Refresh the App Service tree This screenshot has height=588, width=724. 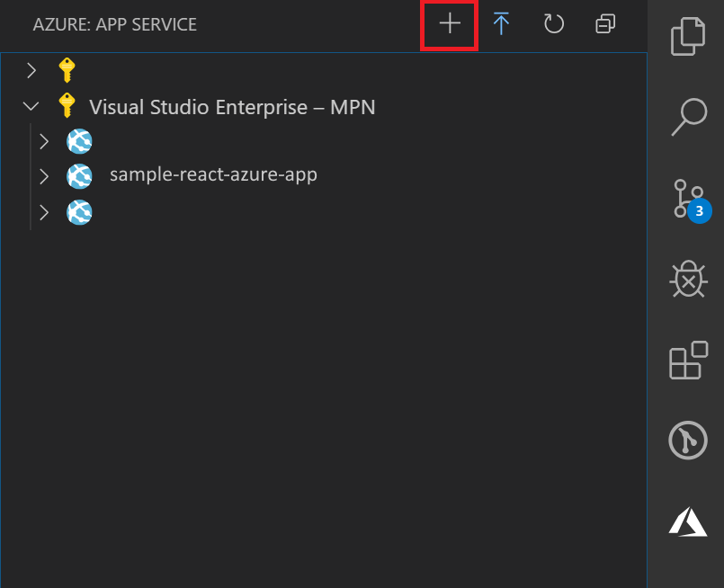pyautogui.click(x=553, y=24)
